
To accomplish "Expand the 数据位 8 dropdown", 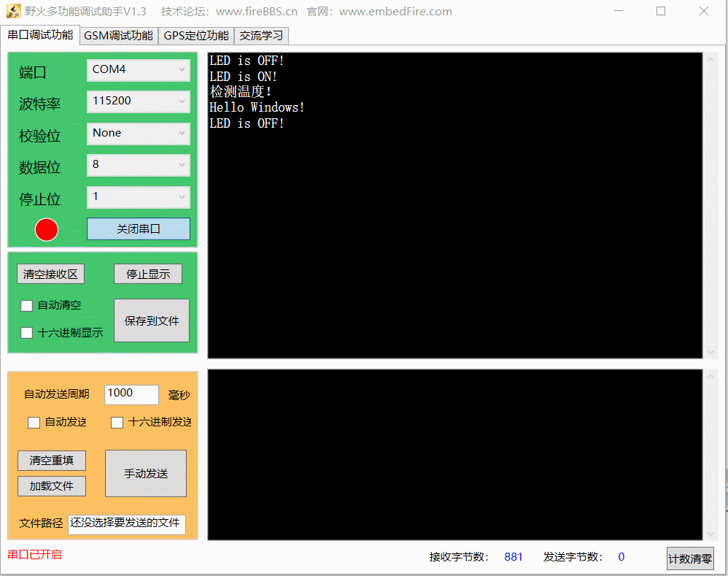I will [139, 165].
